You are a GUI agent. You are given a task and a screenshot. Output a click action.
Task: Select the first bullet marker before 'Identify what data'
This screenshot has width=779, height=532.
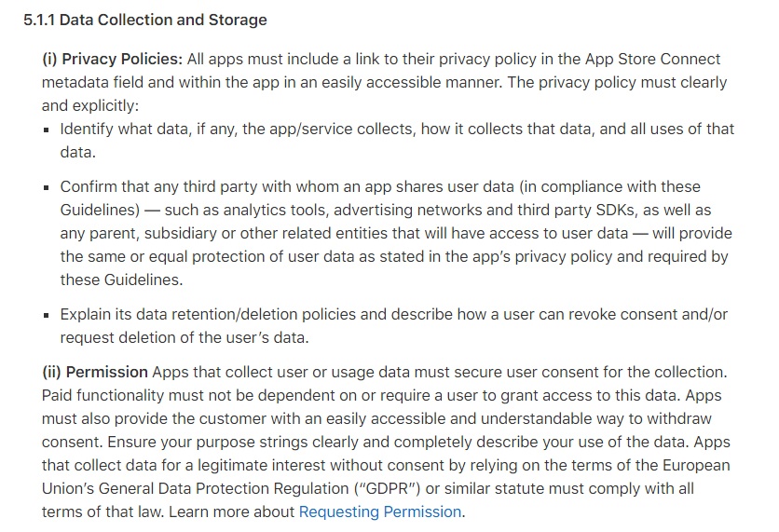coord(47,130)
